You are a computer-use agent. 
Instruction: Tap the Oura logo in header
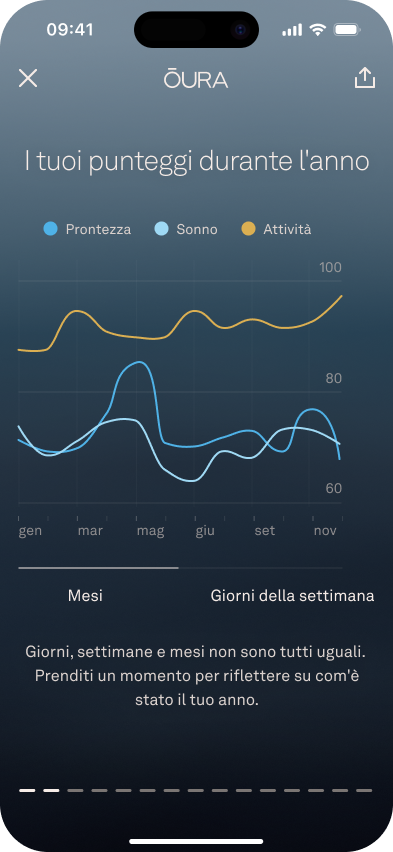tap(196, 79)
